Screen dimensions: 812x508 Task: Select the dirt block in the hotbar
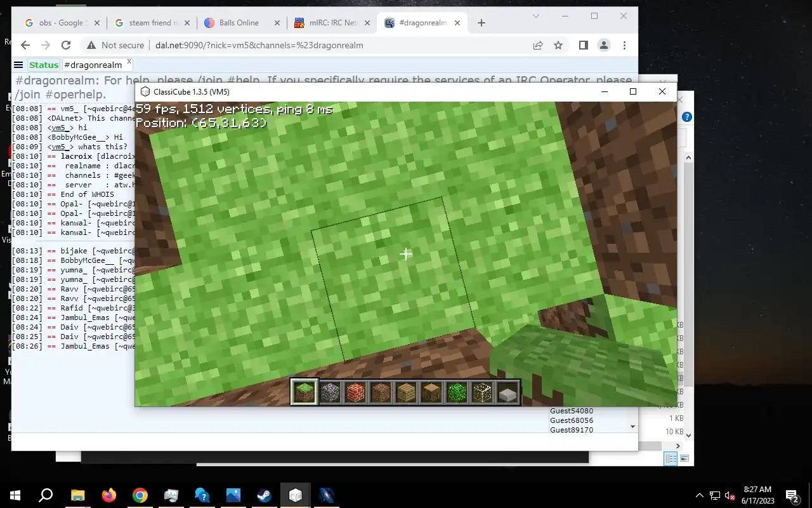point(381,392)
